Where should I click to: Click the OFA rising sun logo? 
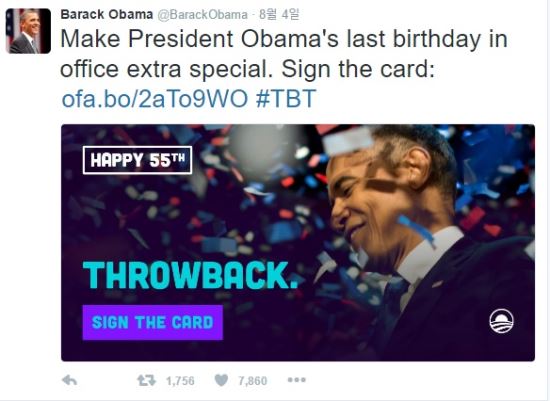click(x=502, y=321)
